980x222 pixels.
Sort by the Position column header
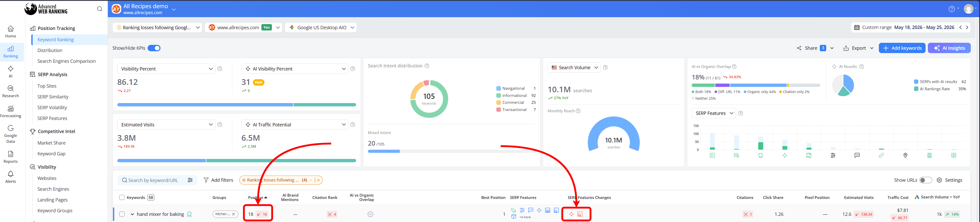click(x=258, y=198)
